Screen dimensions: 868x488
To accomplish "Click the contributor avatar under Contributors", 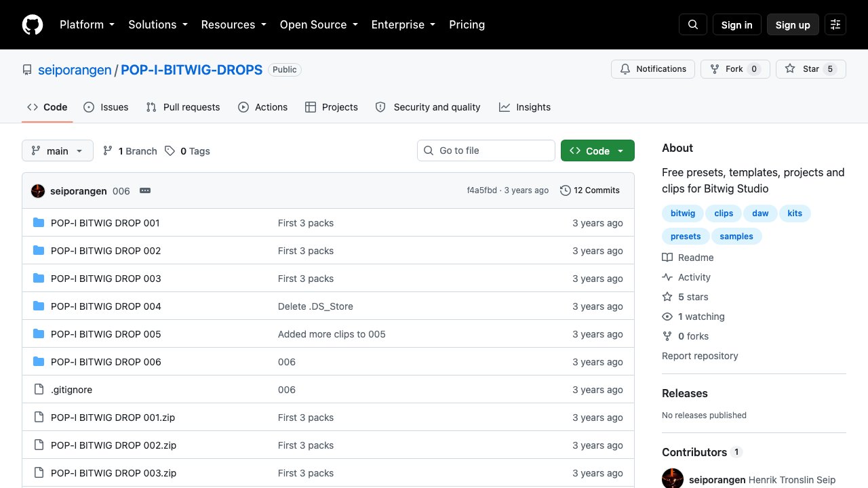I will (673, 479).
